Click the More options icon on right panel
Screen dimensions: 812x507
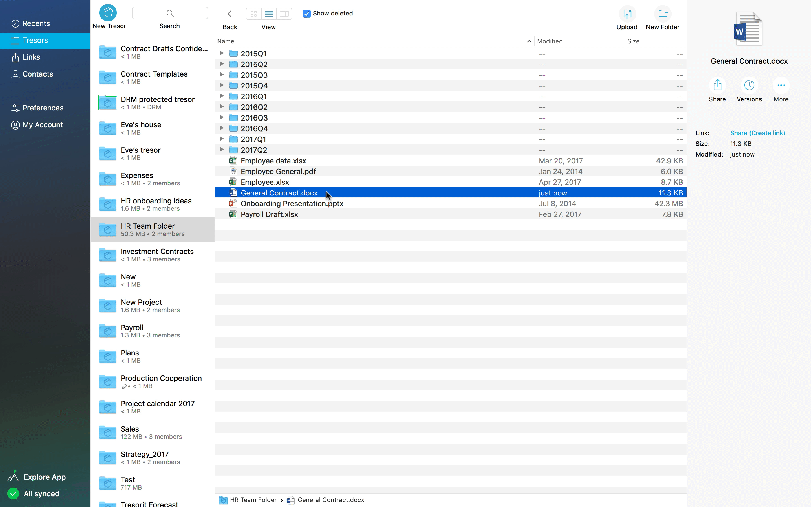coord(781,84)
